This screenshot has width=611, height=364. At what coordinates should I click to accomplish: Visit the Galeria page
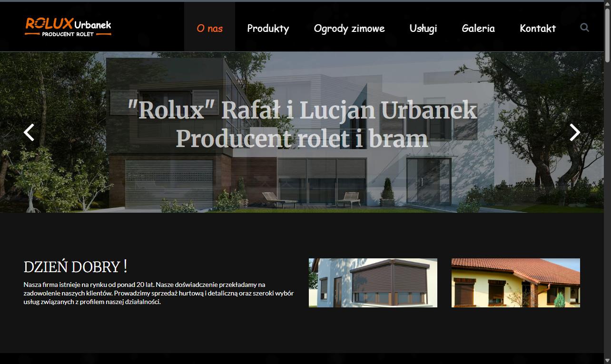[478, 28]
